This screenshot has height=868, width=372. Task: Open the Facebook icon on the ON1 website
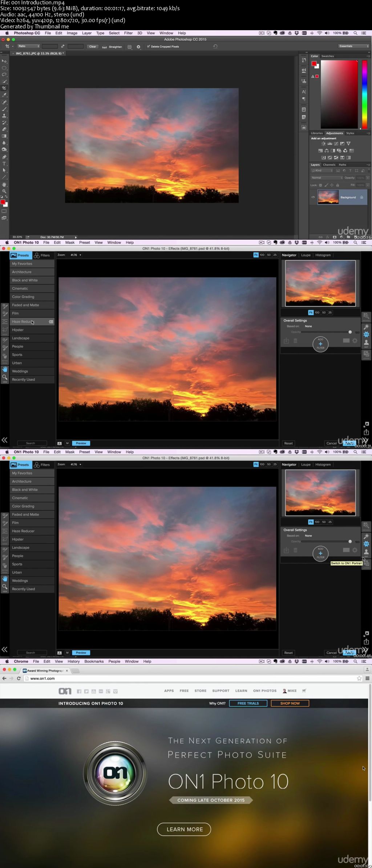(x=79, y=691)
